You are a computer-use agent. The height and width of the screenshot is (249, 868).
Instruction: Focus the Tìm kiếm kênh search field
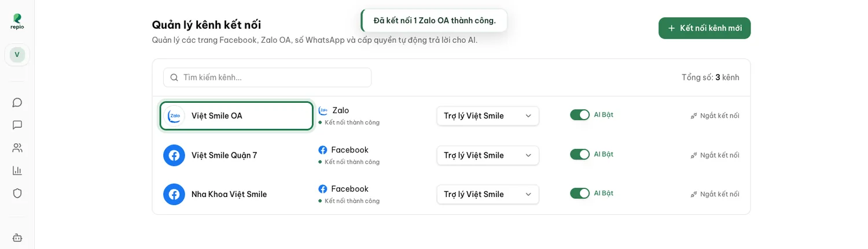pos(267,77)
